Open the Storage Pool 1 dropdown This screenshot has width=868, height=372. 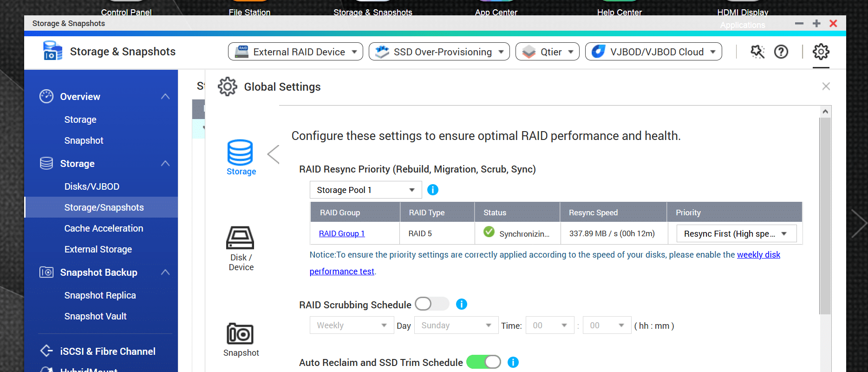coord(365,190)
